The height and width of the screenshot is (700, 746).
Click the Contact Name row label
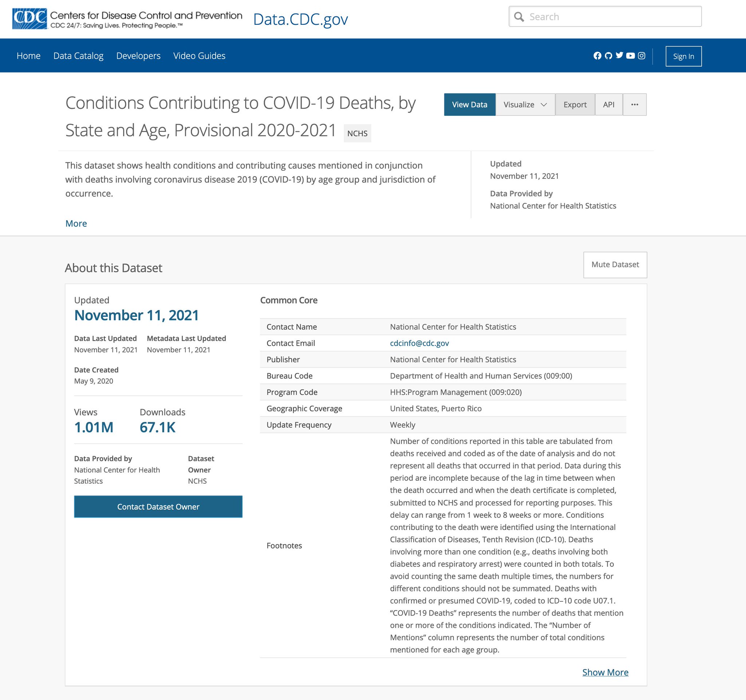(291, 327)
